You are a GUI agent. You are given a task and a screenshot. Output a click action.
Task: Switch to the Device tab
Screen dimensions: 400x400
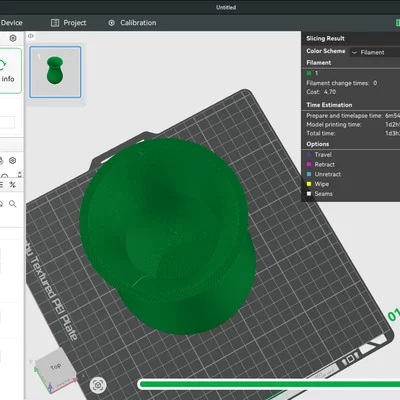pos(11,23)
